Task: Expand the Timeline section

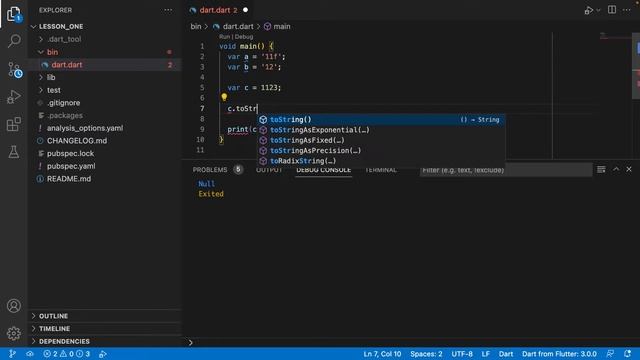Action: click(105, 329)
